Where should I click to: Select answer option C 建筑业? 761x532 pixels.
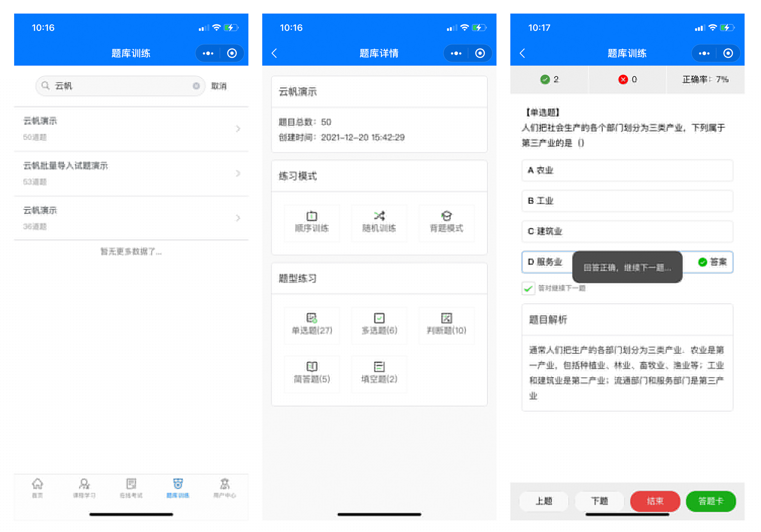point(627,231)
